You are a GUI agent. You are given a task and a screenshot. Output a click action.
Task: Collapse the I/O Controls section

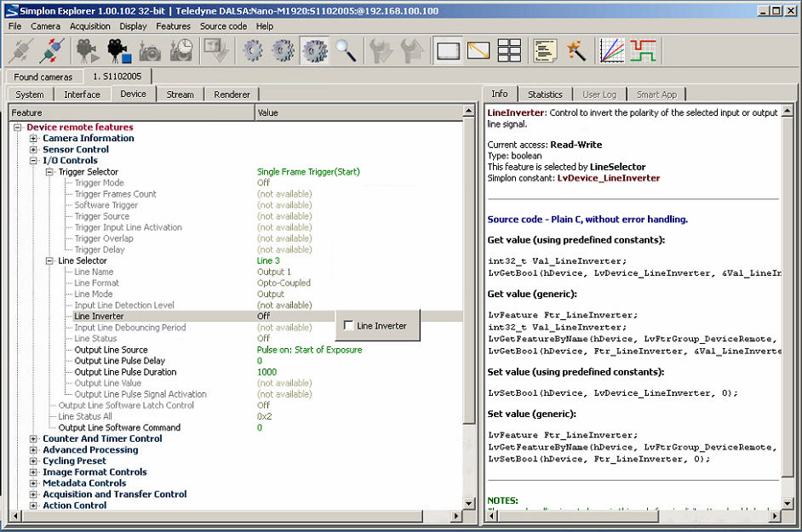point(34,161)
